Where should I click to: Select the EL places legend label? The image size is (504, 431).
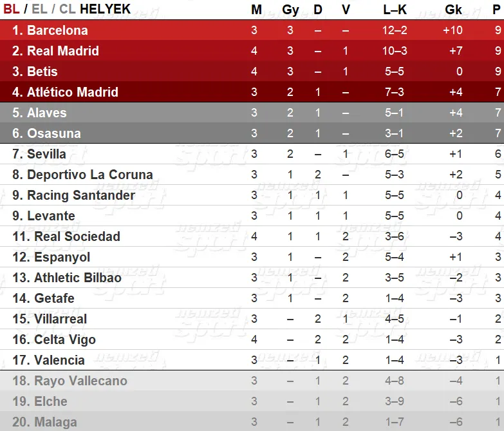39,9
